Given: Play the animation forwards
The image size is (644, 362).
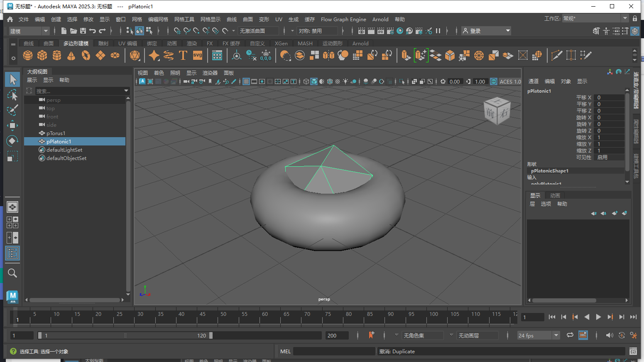Looking at the screenshot, I should [598, 317].
